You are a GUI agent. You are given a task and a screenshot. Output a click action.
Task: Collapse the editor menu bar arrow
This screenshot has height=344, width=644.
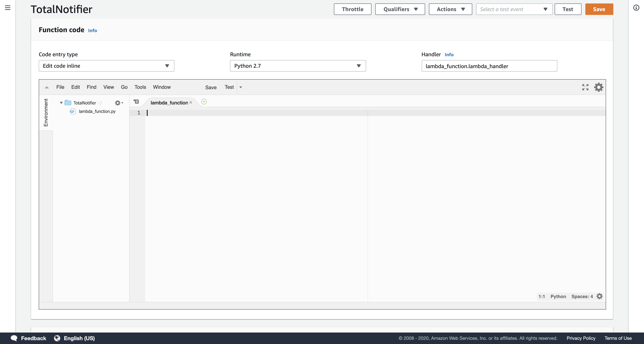(x=47, y=87)
